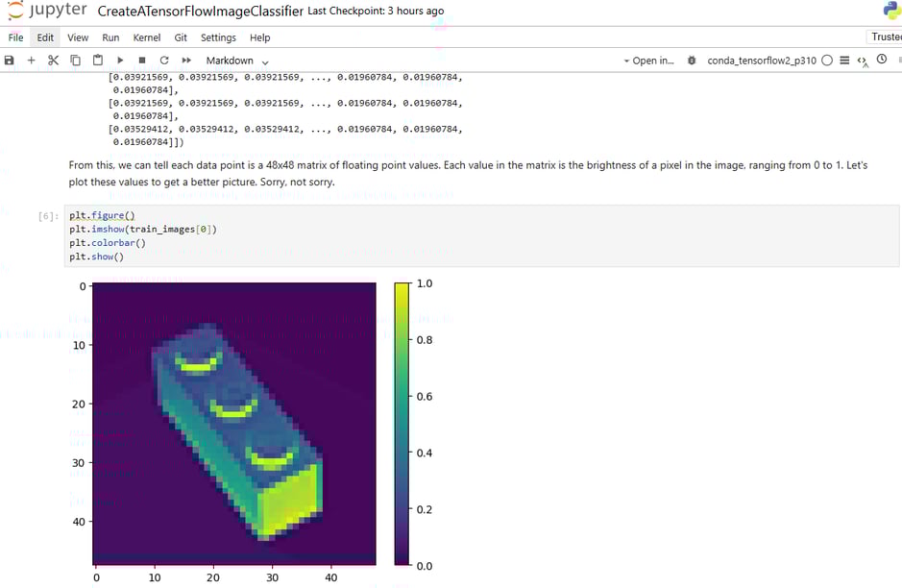Image resolution: width=902 pixels, height=588 pixels.
Task: Click the Python logo icon
Action: pyautogui.click(x=892, y=11)
